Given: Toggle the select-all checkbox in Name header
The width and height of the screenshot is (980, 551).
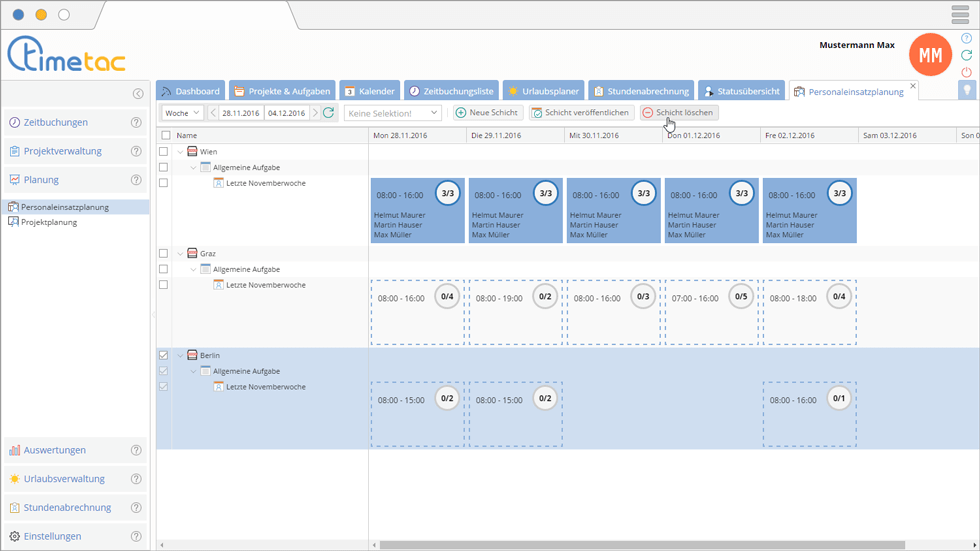Looking at the screenshot, I should [165, 135].
